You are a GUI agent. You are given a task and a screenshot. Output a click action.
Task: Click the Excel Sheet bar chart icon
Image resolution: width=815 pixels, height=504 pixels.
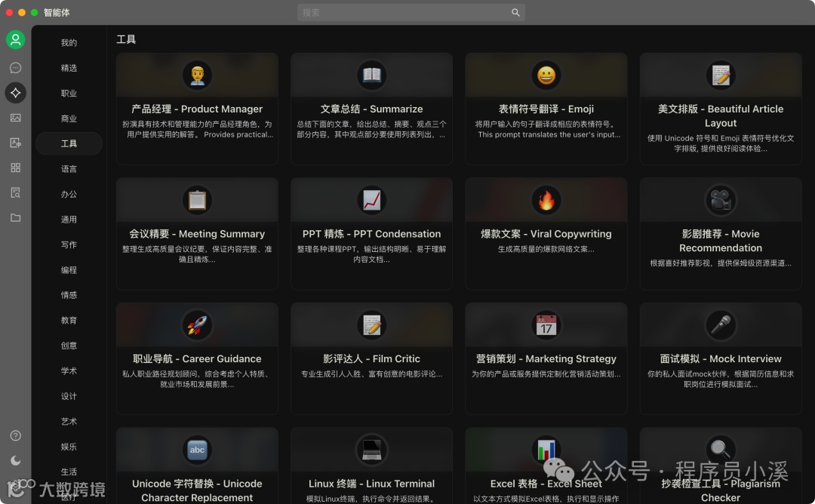[546, 450]
